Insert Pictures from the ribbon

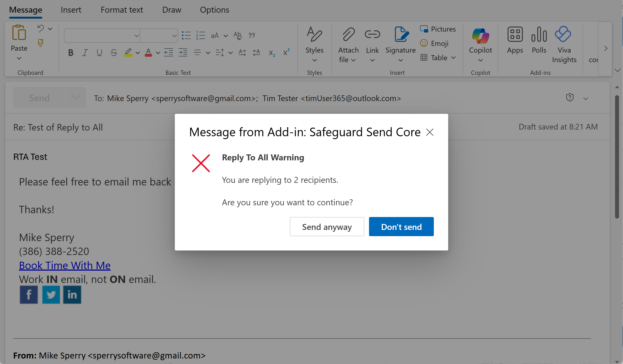(x=438, y=29)
